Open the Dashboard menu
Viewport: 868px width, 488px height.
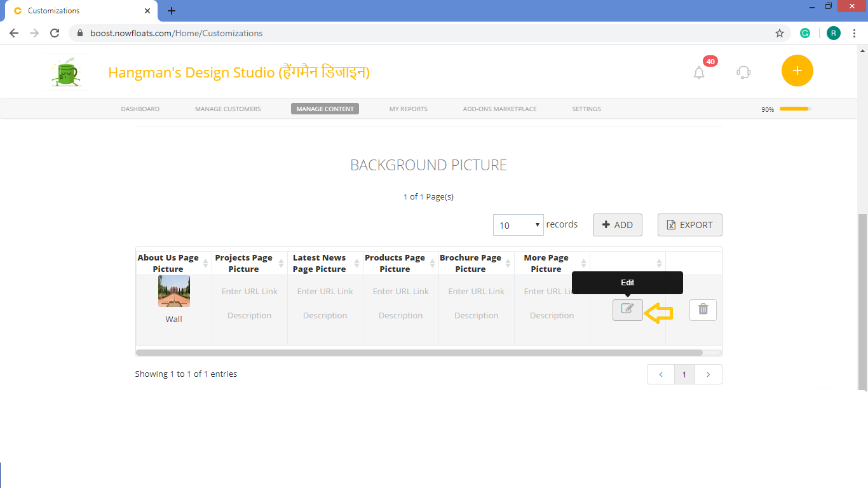pyautogui.click(x=140, y=109)
